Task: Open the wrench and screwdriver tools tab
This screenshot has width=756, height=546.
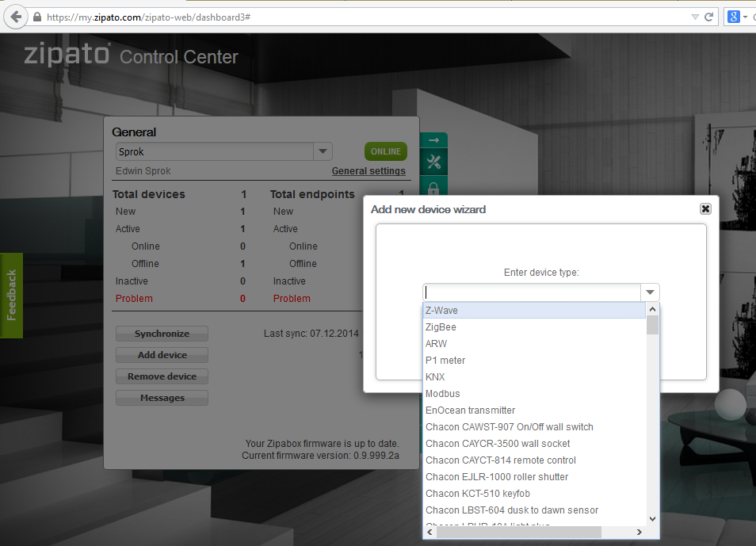Action: (434, 162)
